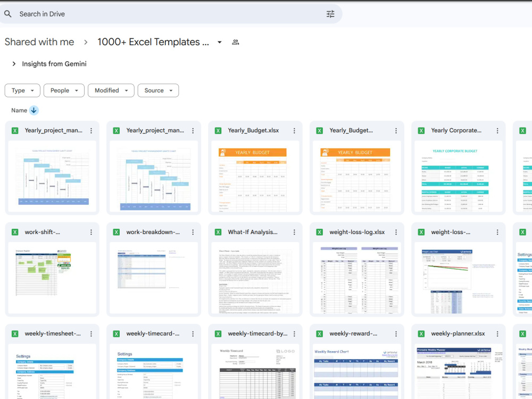Click the search magnifier icon
The image size is (532, 399).
click(x=8, y=14)
